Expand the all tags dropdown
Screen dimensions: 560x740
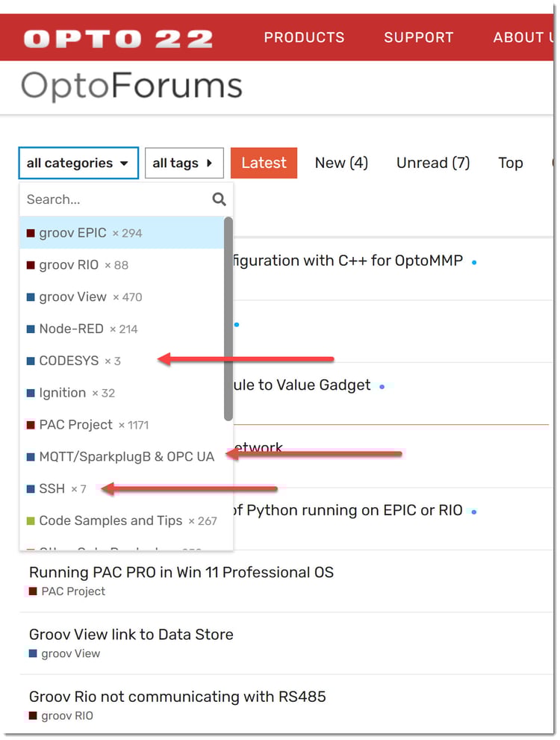click(184, 163)
